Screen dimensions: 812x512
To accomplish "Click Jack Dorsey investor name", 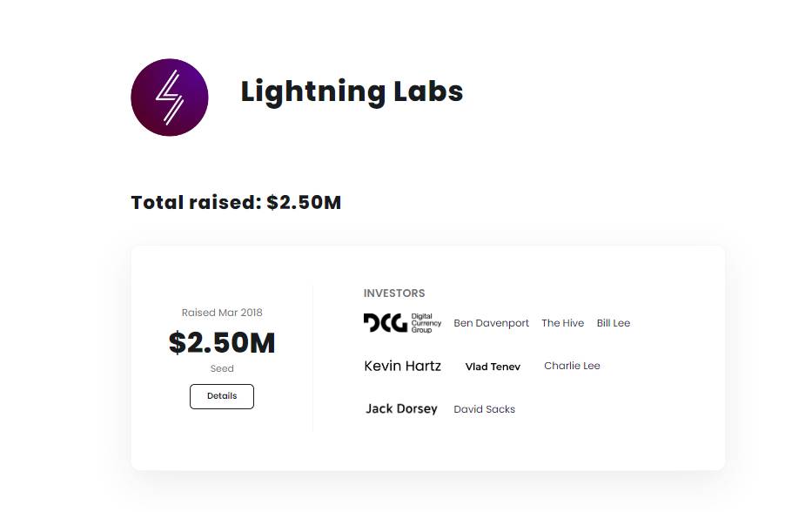I will coord(401,409).
